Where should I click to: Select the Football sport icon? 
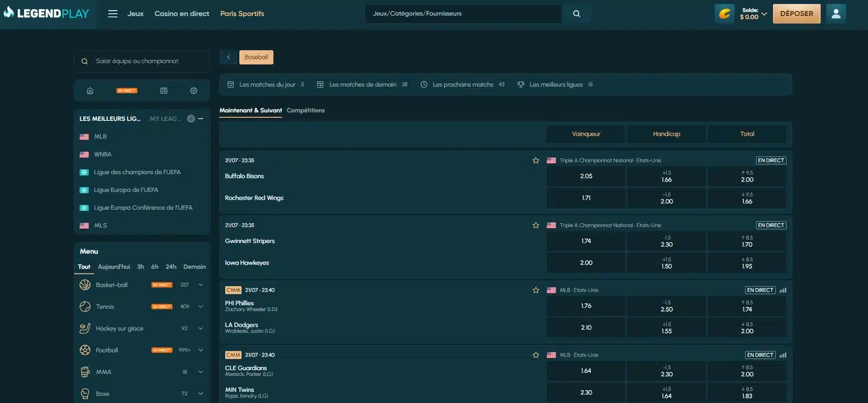(x=85, y=350)
